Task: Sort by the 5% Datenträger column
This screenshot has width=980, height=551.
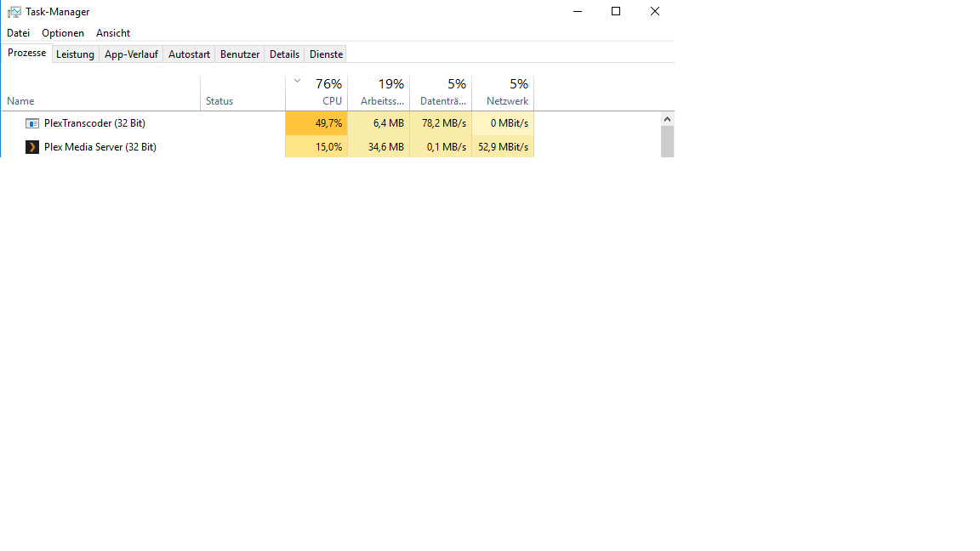Action: 441,93
